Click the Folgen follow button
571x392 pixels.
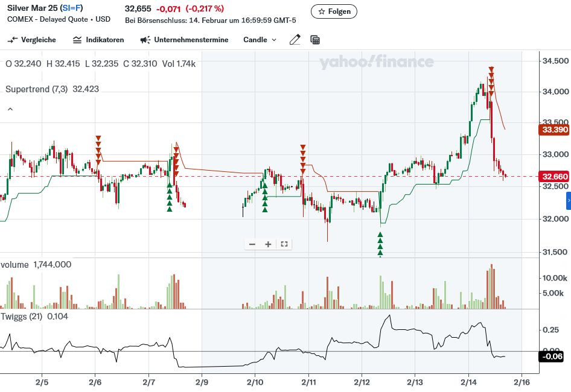(334, 11)
